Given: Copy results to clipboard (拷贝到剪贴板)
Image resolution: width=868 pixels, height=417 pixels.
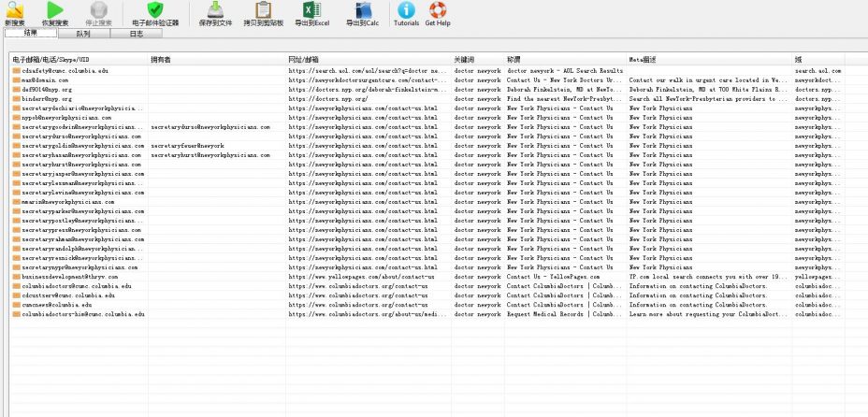Looking at the screenshot, I should (262, 12).
